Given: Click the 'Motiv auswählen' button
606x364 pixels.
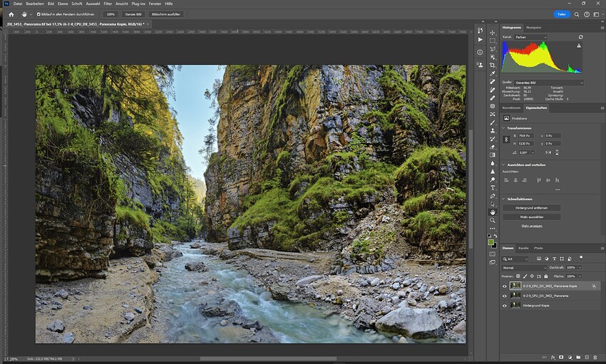Looking at the screenshot, I should click(x=531, y=217).
